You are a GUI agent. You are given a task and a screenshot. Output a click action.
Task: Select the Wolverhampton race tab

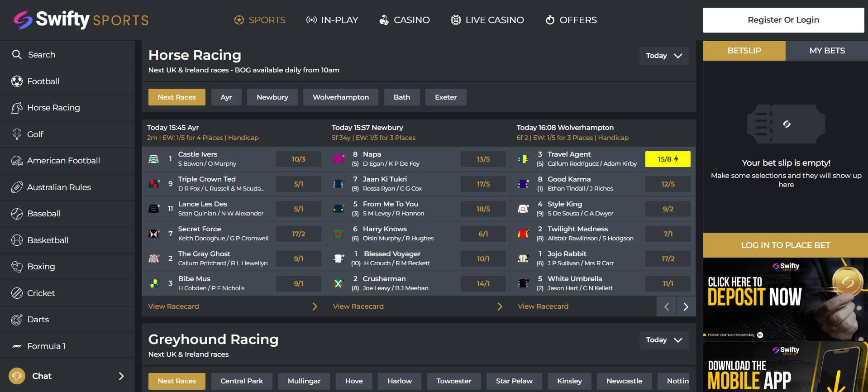[x=340, y=97]
